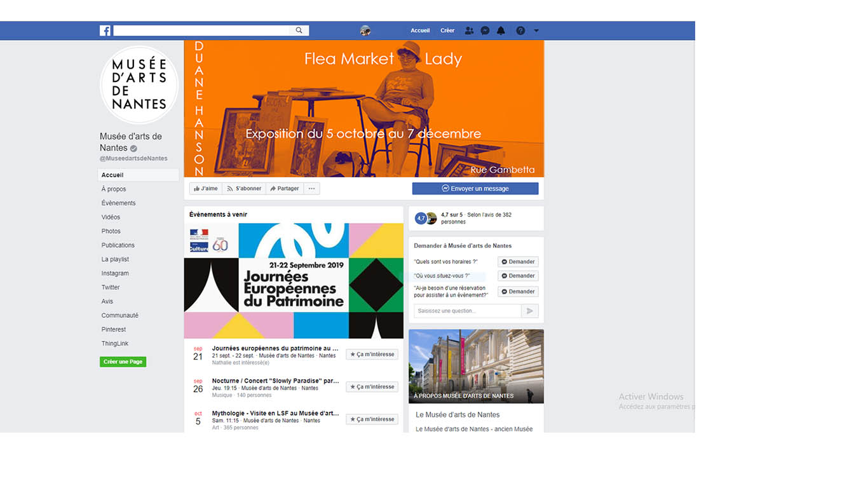The image size is (868, 488).
Task: Click the 4,7 sur 5 rating text
Action: click(x=452, y=215)
